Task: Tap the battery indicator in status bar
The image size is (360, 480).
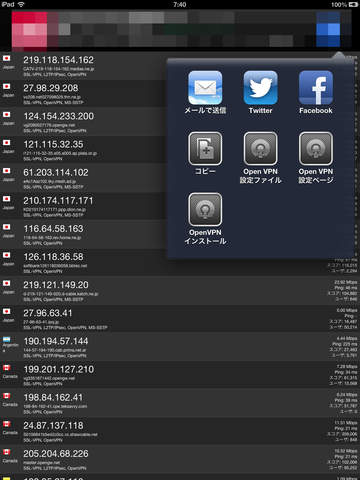Action: point(353,4)
